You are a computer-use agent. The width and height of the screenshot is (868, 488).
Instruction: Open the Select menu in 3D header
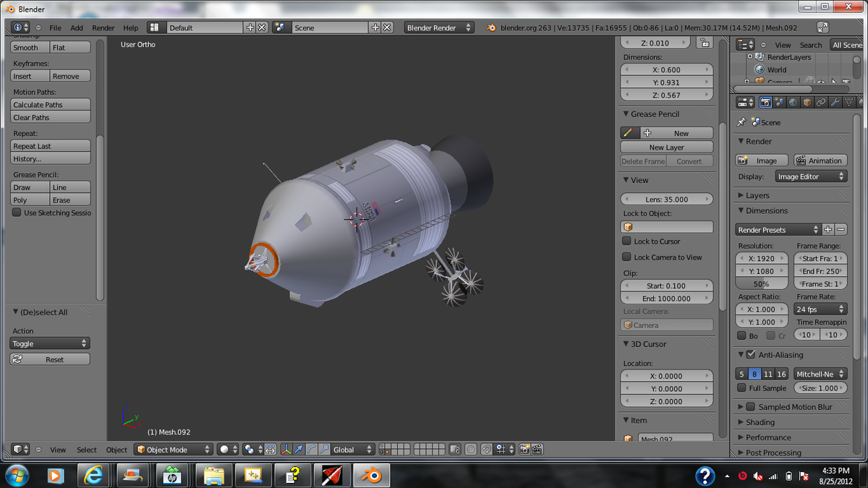pyautogui.click(x=87, y=449)
